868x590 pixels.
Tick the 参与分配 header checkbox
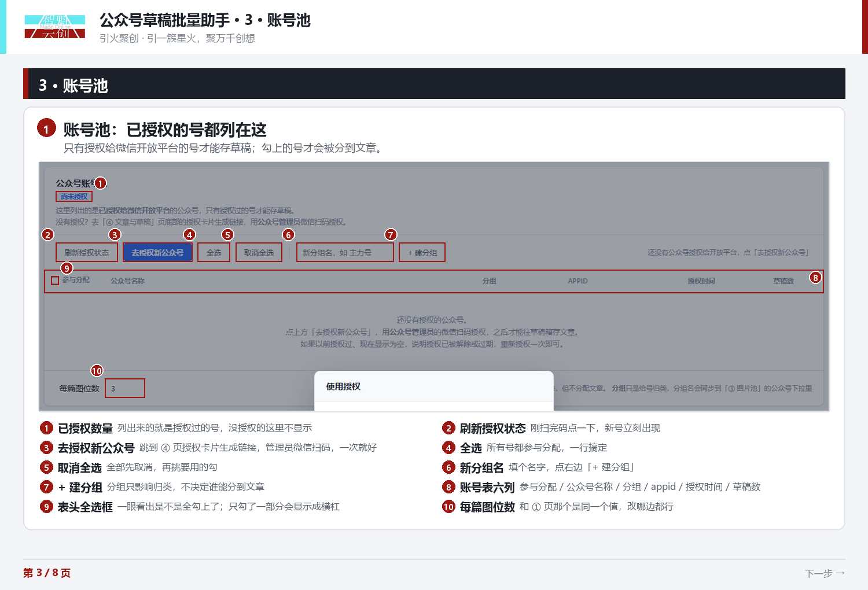[x=55, y=281]
